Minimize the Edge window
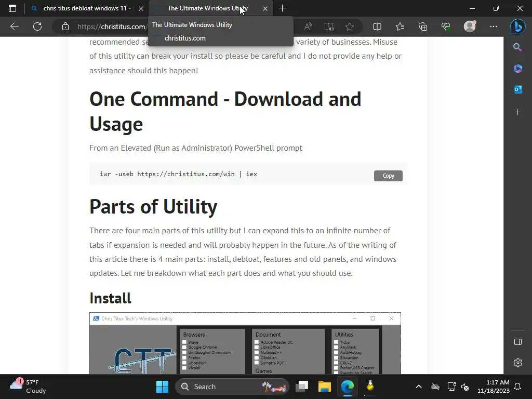Image resolution: width=532 pixels, height=399 pixels. [x=472, y=8]
